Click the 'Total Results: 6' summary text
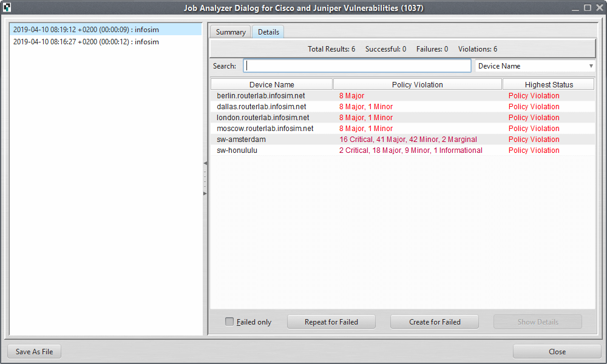This screenshot has height=364, width=607. (331, 49)
